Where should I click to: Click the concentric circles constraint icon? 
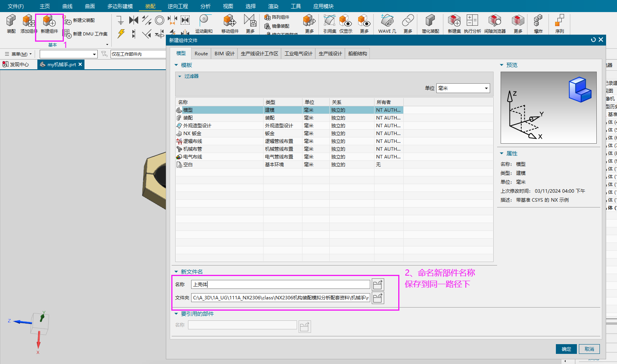(x=159, y=20)
